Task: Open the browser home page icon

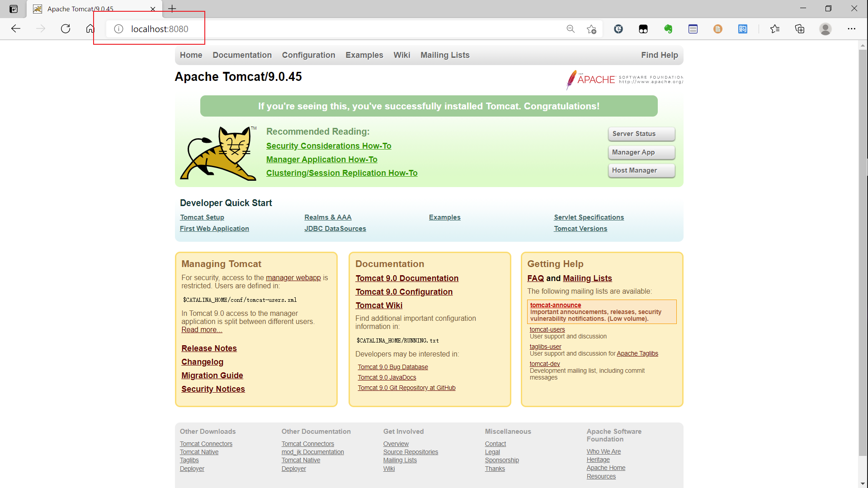Action: pos(90,29)
